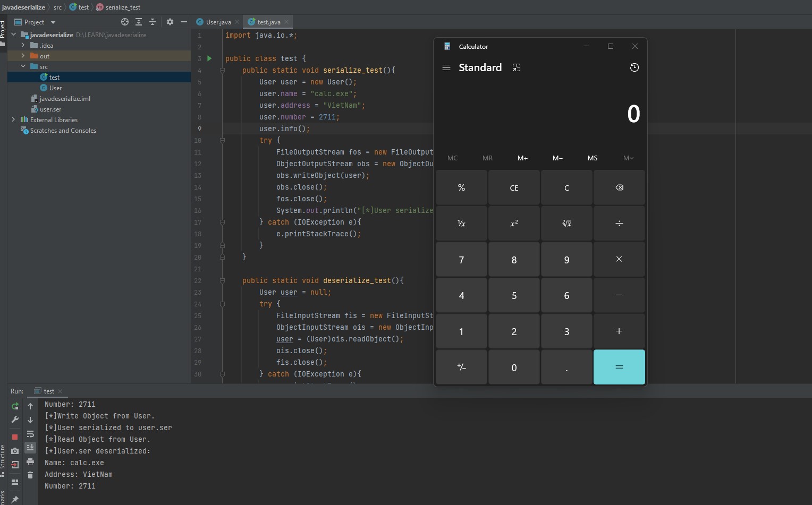Expand the External Libraries node
Screen dimensions: 812x505
pyautogui.click(x=13, y=119)
